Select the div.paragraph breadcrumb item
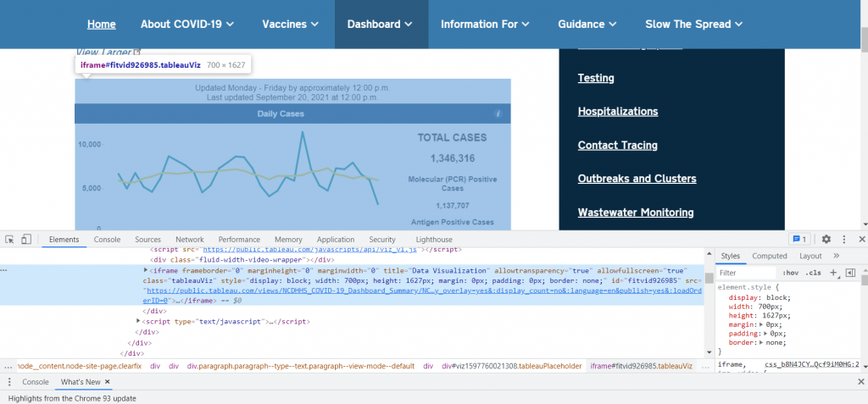This screenshot has height=404, width=868. [x=301, y=367]
